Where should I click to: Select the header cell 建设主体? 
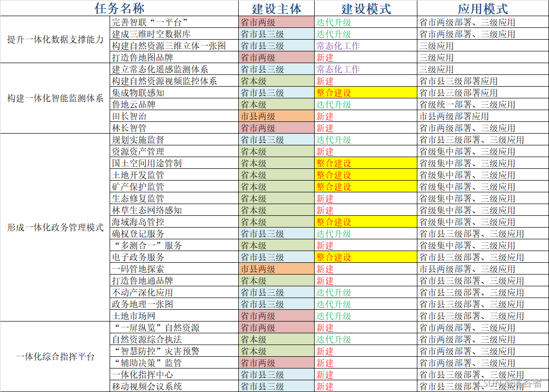pyautogui.click(x=276, y=8)
